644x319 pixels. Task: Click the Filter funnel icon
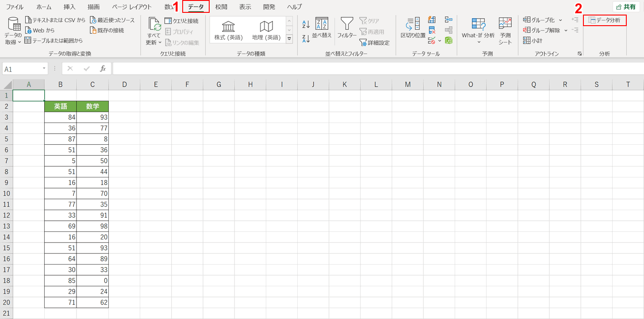tap(346, 24)
